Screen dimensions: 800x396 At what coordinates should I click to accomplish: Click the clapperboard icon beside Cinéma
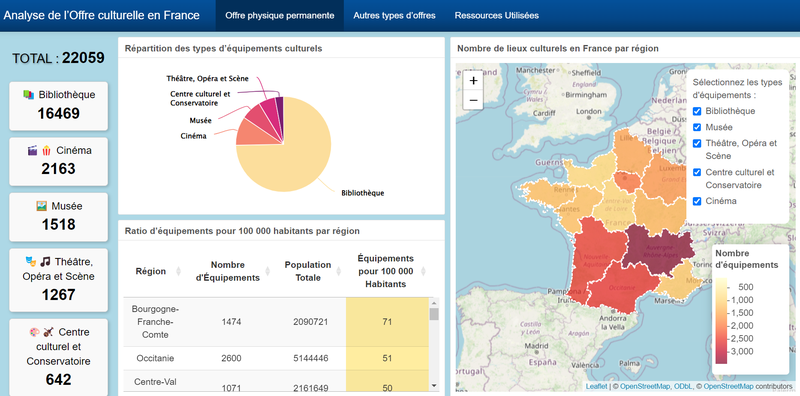33,150
